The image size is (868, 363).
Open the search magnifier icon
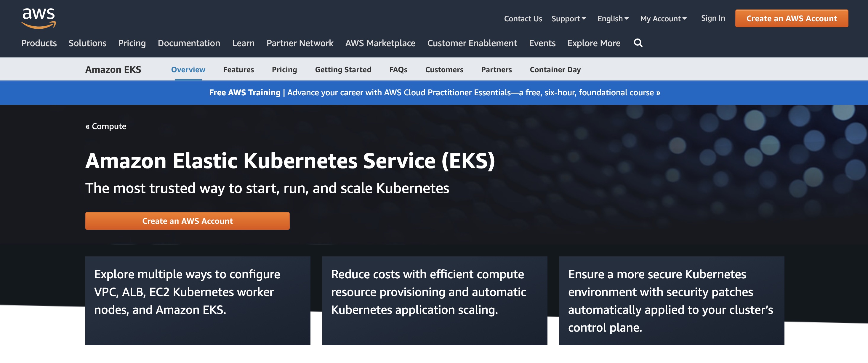click(x=638, y=43)
